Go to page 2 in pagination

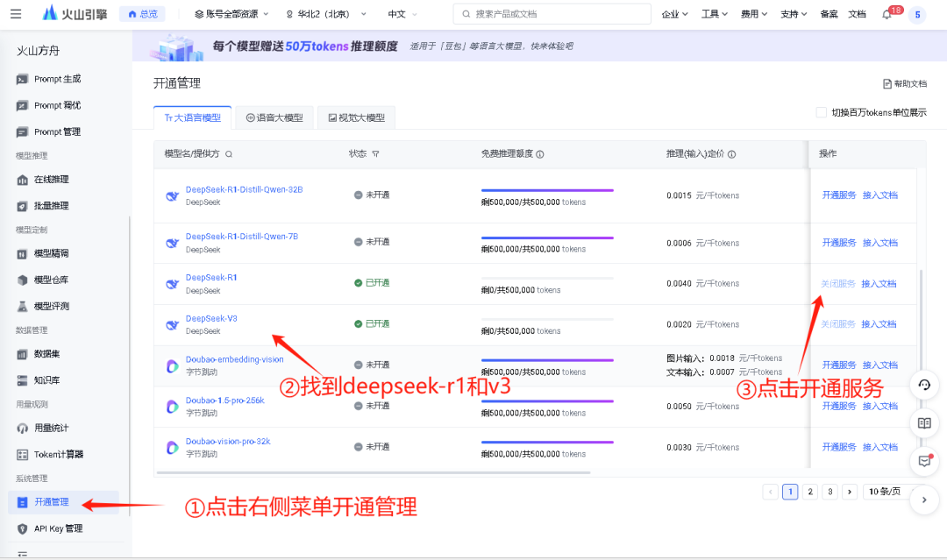pos(810,492)
